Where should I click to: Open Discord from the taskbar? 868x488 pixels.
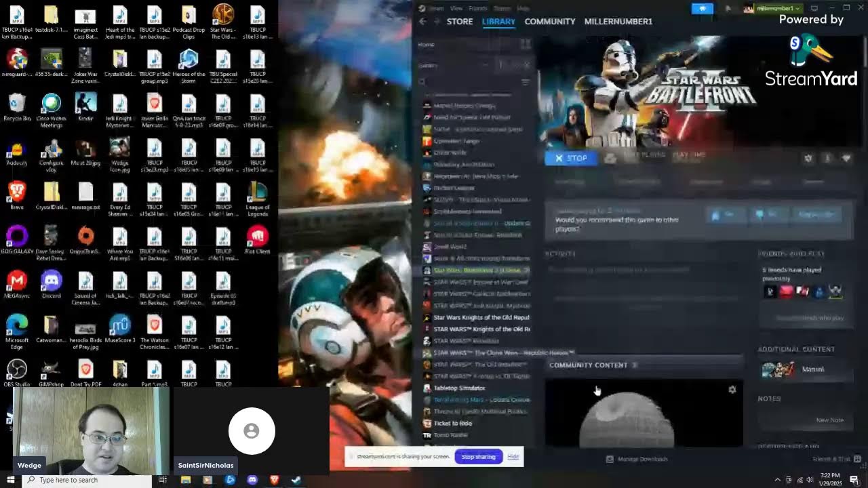point(252,480)
